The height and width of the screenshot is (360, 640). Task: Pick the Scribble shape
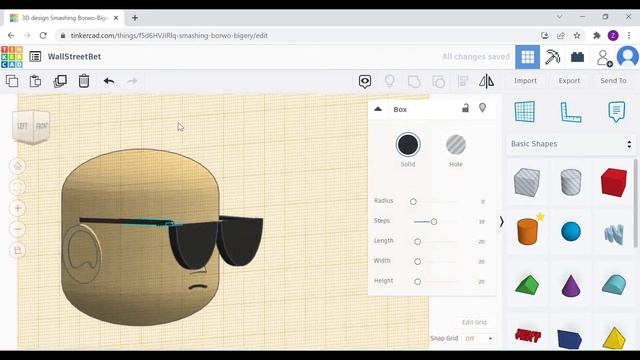(x=614, y=234)
